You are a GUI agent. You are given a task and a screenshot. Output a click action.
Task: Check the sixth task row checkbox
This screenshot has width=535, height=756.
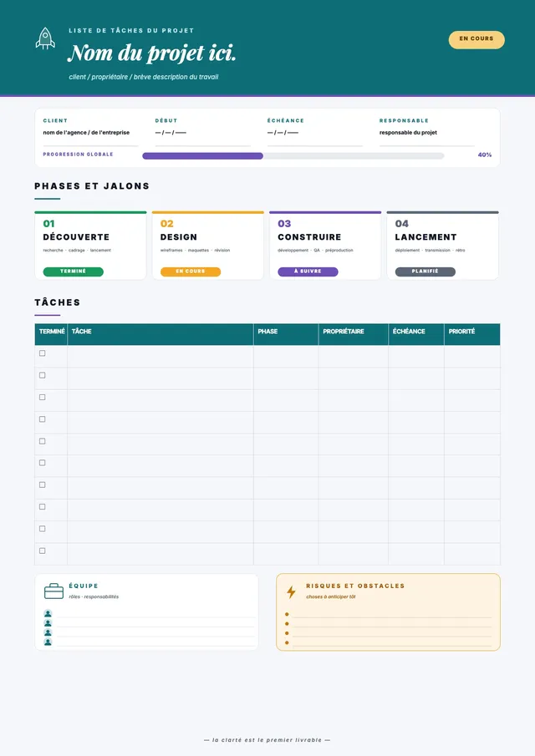coord(43,463)
